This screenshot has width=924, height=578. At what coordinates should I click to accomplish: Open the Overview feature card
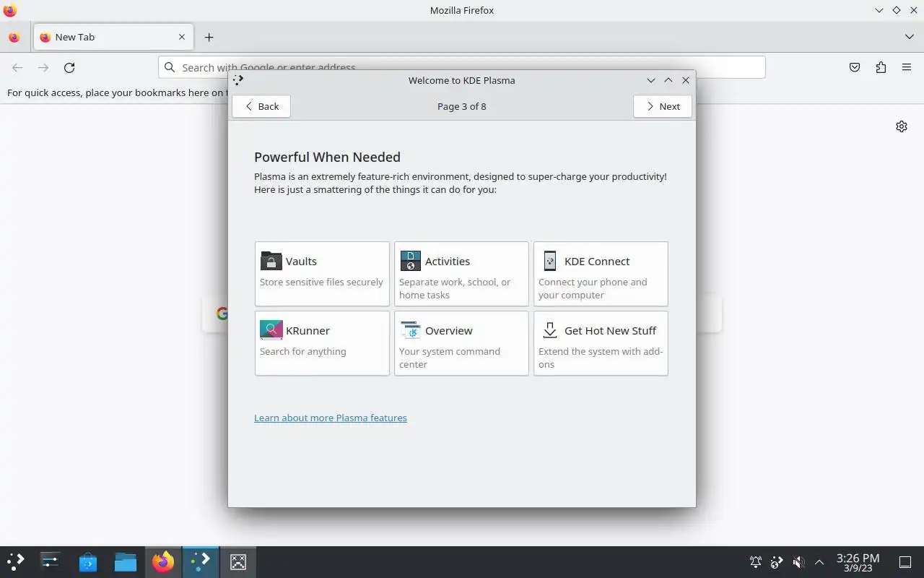pyautogui.click(x=461, y=343)
